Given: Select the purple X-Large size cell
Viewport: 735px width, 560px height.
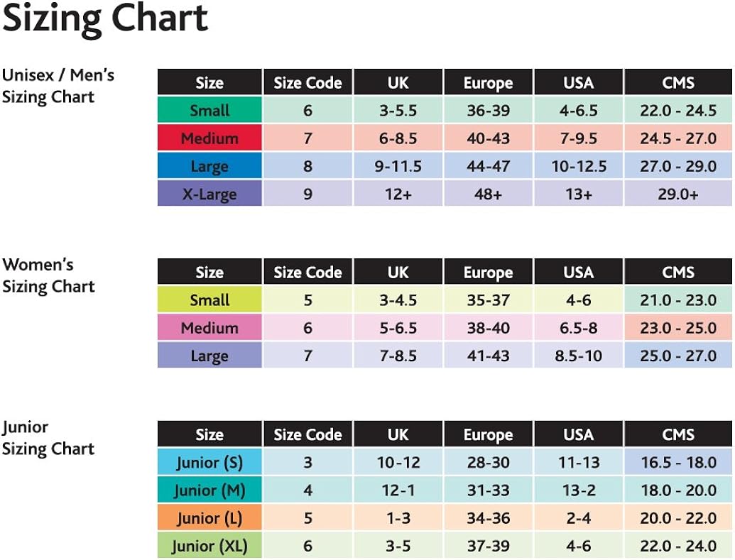Looking at the screenshot, I should pyautogui.click(x=209, y=194).
